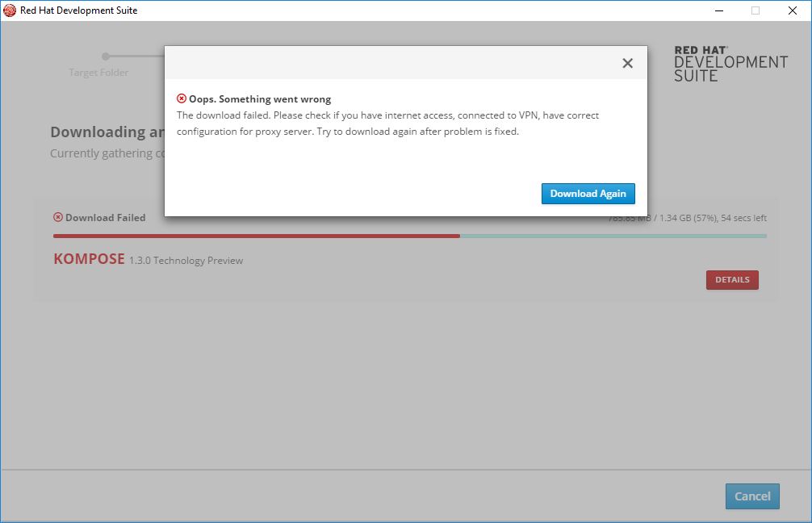This screenshot has height=523, width=812.
Task: Click the KOMPOSE component logo text
Action: pos(89,259)
